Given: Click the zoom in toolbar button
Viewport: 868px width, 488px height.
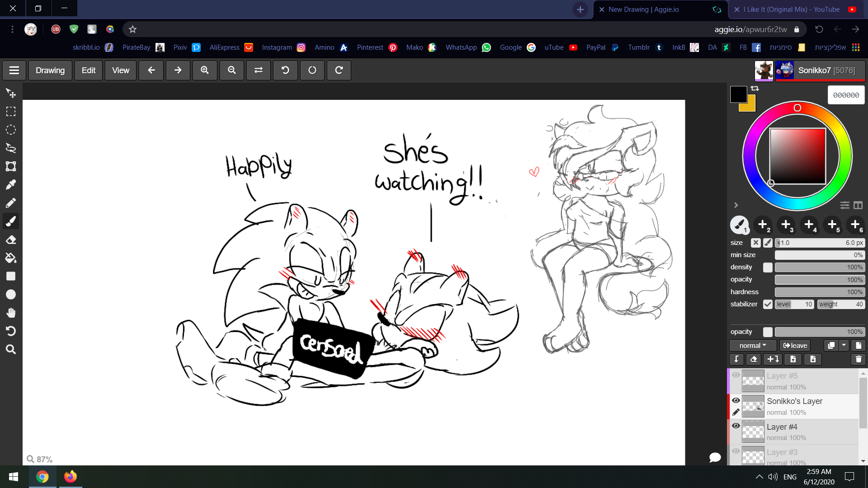Looking at the screenshot, I should click(x=205, y=70).
